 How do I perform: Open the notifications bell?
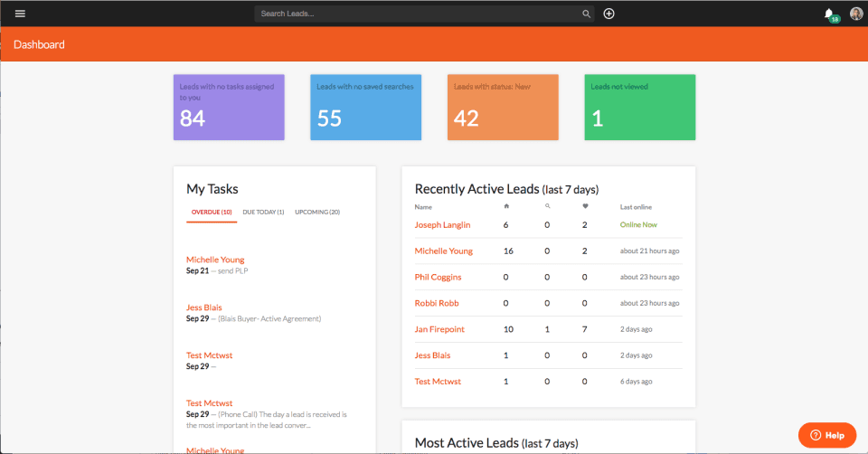(829, 14)
